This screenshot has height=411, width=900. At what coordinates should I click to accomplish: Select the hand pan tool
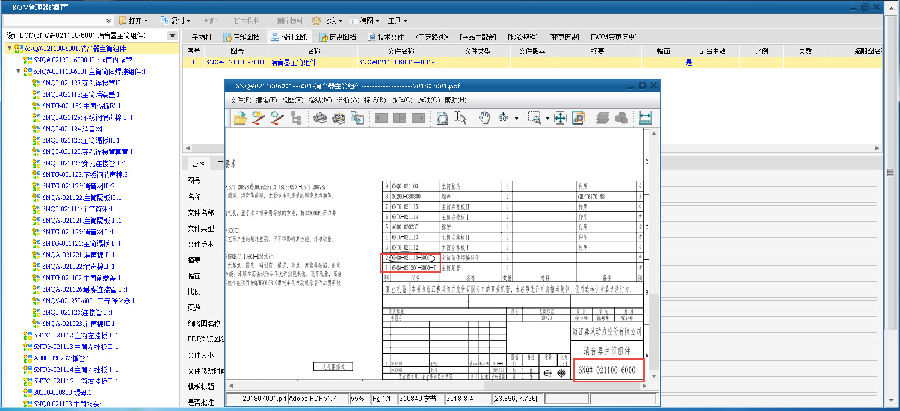485,118
